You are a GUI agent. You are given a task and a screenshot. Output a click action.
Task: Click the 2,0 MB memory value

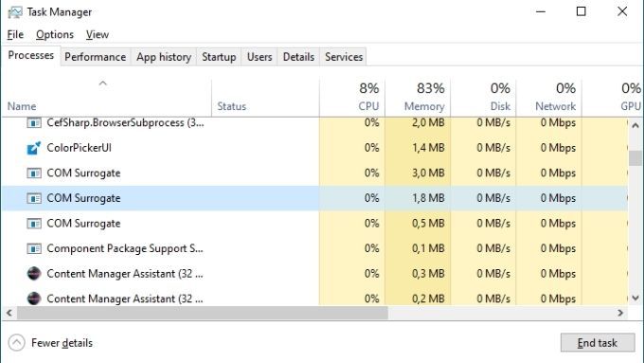click(428, 123)
